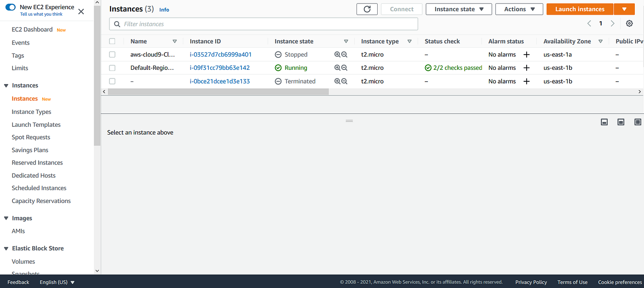
Task: Navigate to Spot Requests
Action: coord(31,137)
